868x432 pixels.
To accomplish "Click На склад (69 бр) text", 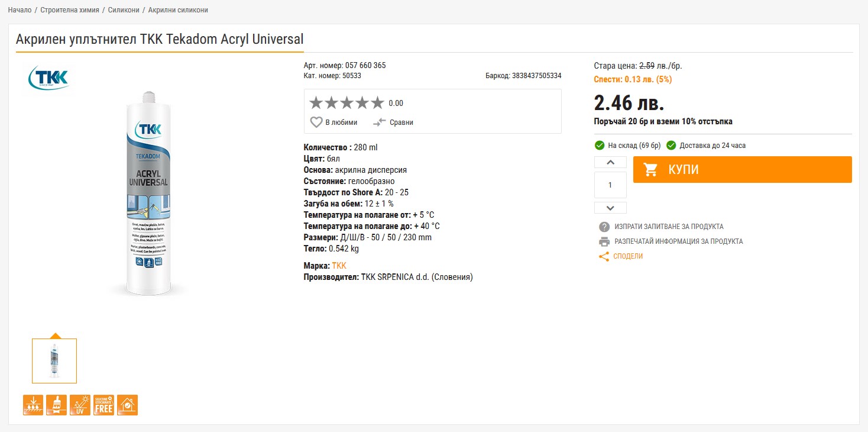I will click(634, 146).
